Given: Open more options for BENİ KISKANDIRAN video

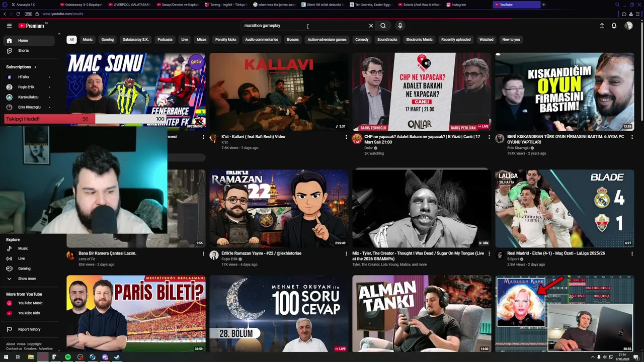Looking at the screenshot, I should click(632, 137).
